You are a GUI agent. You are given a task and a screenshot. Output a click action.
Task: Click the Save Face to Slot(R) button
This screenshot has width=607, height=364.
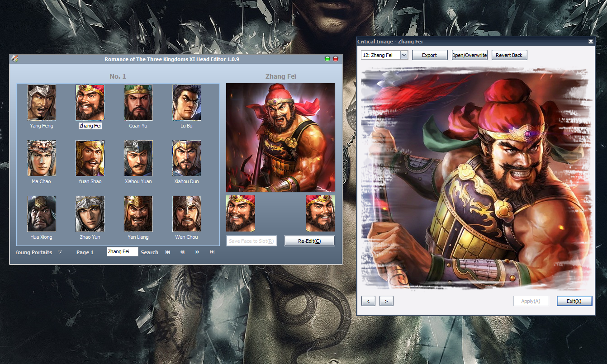[x=251, y=241]
